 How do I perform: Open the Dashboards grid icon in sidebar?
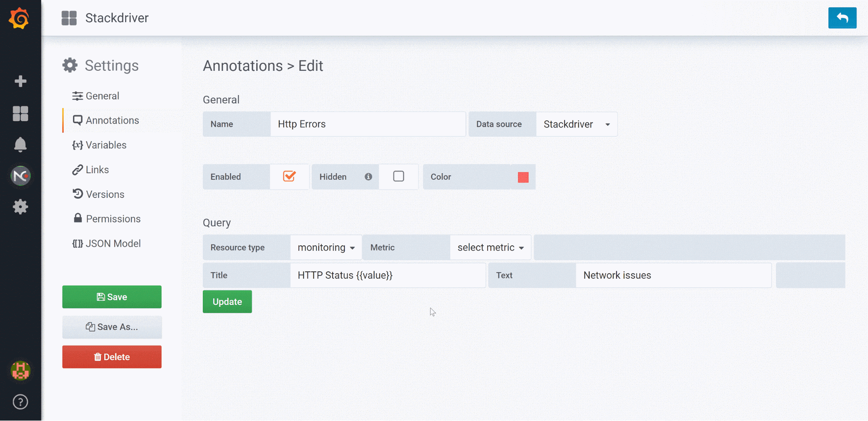20,114
